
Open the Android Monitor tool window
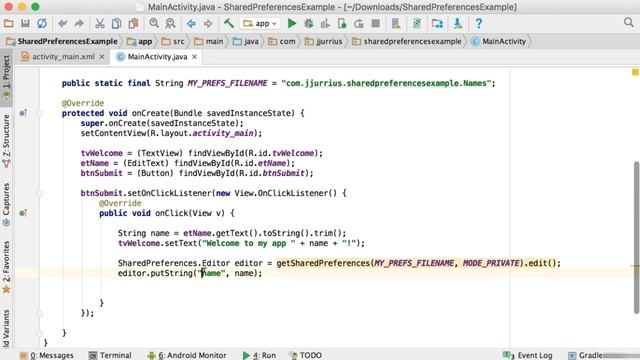pyautogui.click(x=187, y=355)
